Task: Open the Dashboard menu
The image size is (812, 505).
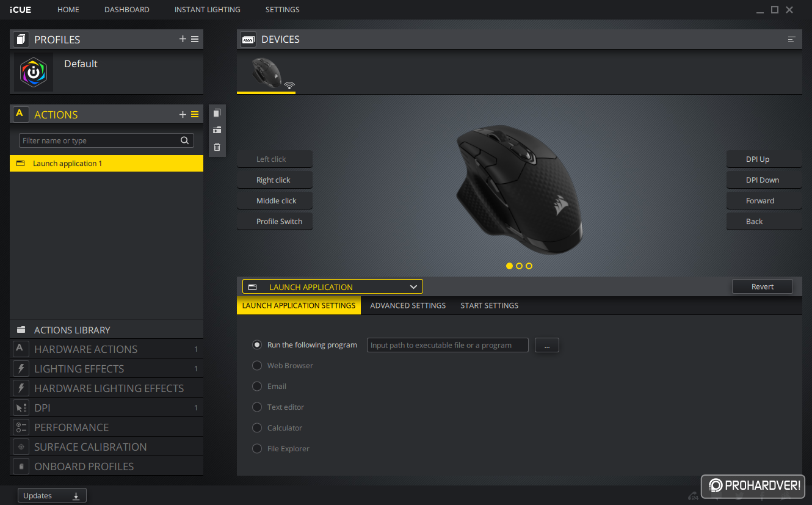Action: click(x=127, y=10)
